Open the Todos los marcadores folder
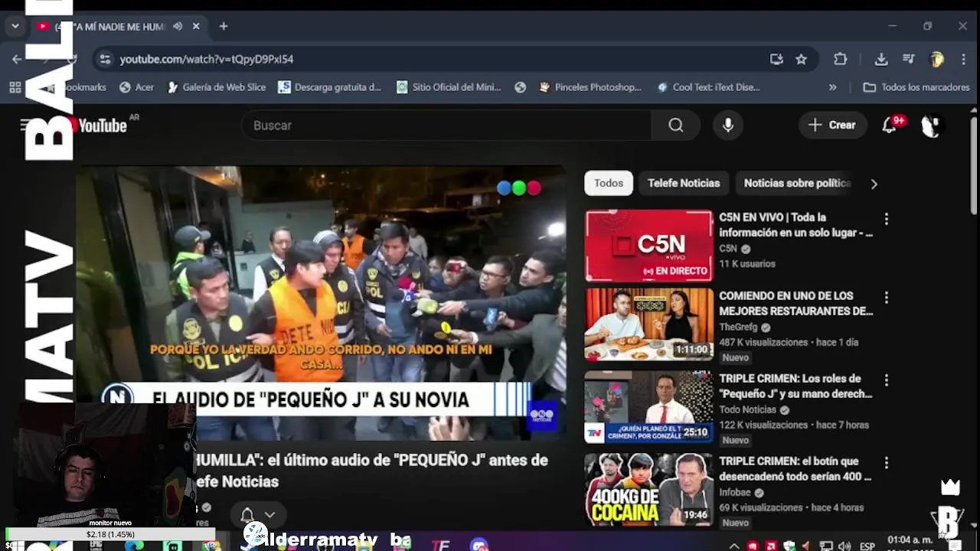Viewport: 980px width, 551px height. click(x=916, y=87)
